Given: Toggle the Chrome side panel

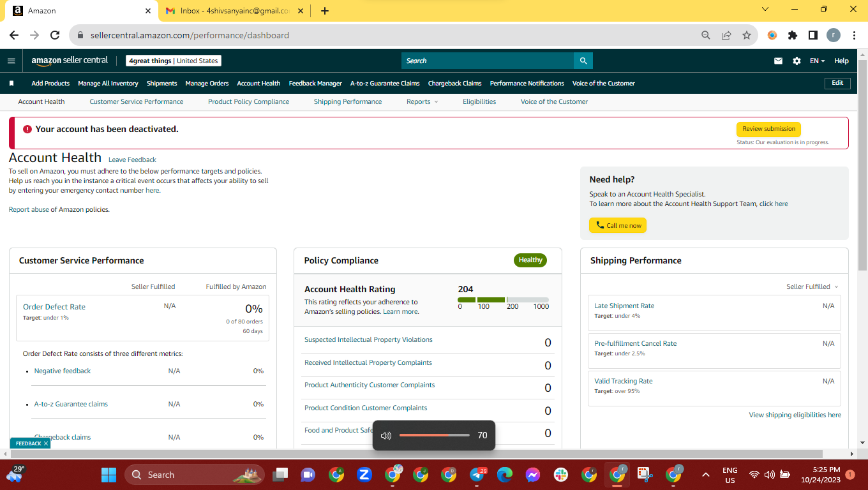Looking at the screenshot, I should [813, 35].
